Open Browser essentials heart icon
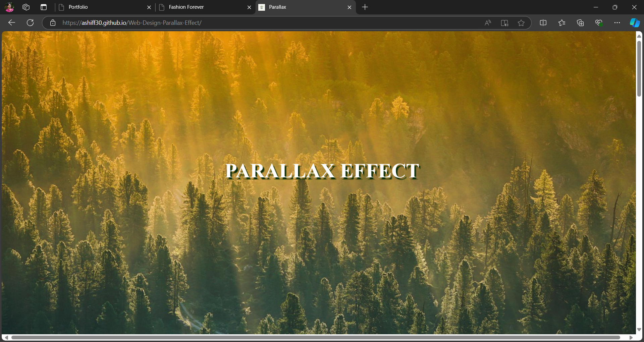This screenshot has height=342, width=644. (599, 23)
